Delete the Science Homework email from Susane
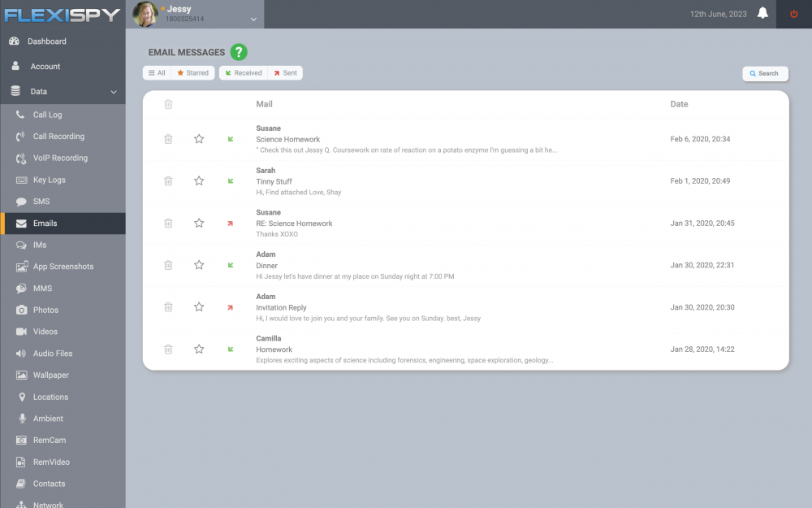This screenshot has height=508, width=812. pyautogui.click(x=168, y=139)
